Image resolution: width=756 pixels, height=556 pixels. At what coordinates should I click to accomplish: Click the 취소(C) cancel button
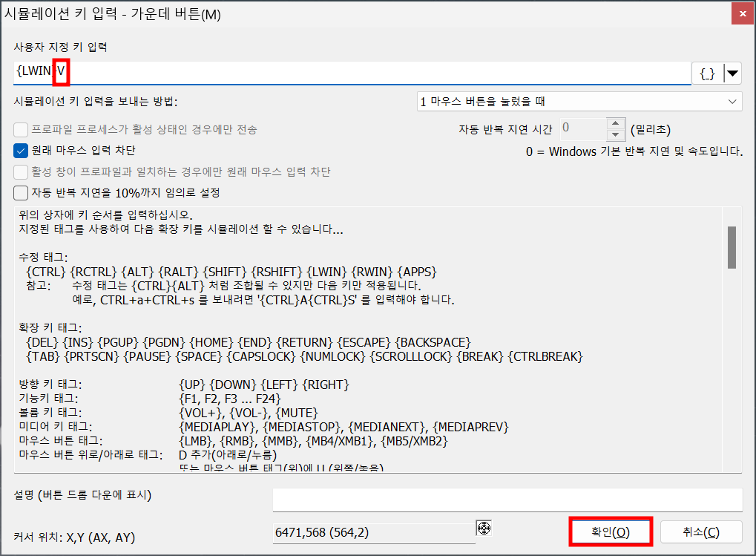pyautogui.click(x=702, y=532)
